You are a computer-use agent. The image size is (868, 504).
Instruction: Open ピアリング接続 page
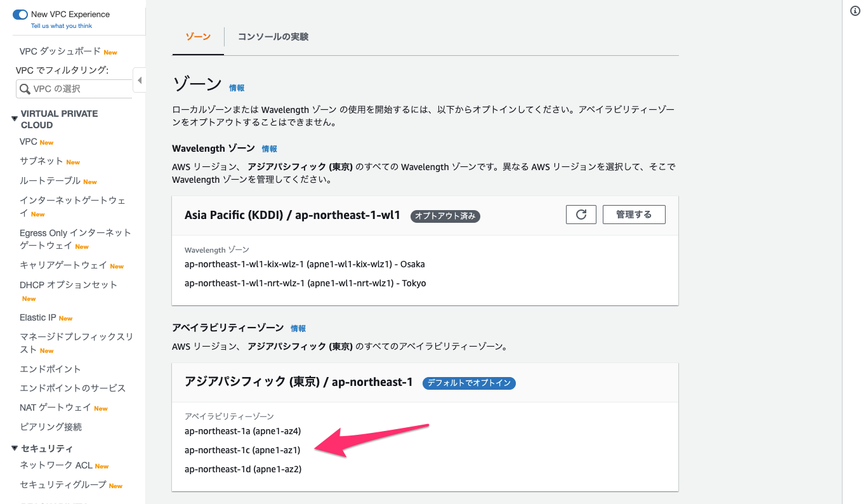pyautogui.click(x=51, y=427)
